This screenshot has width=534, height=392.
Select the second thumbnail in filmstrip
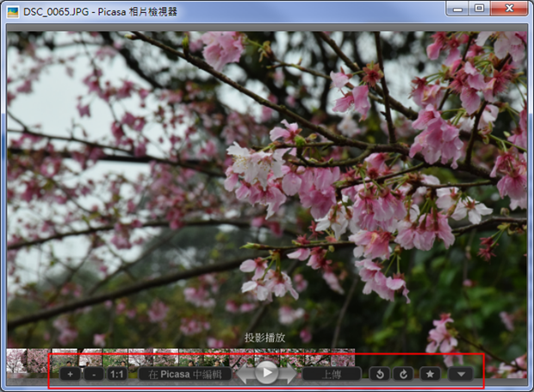(39, 361)
